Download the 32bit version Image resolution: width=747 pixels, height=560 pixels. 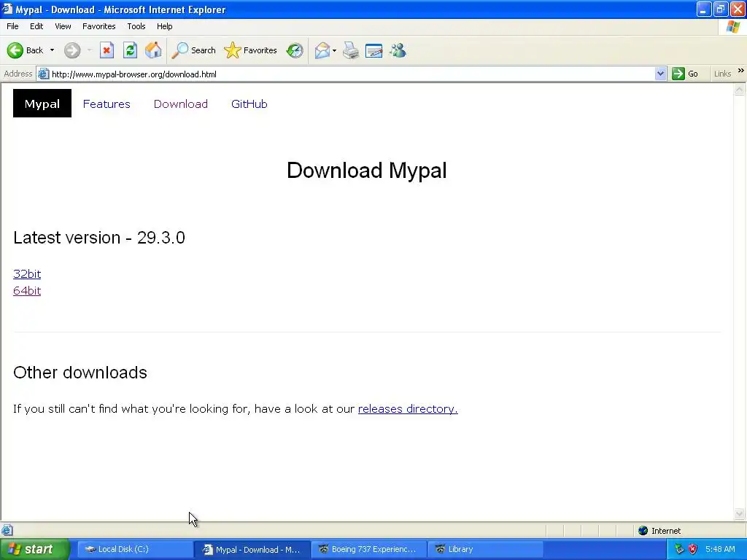tap(27, 274)
